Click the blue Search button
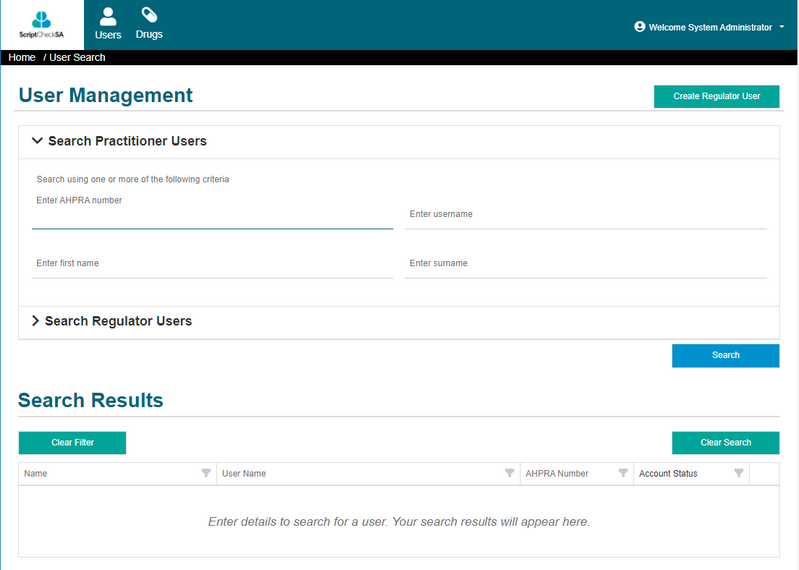 click(725, 355)
